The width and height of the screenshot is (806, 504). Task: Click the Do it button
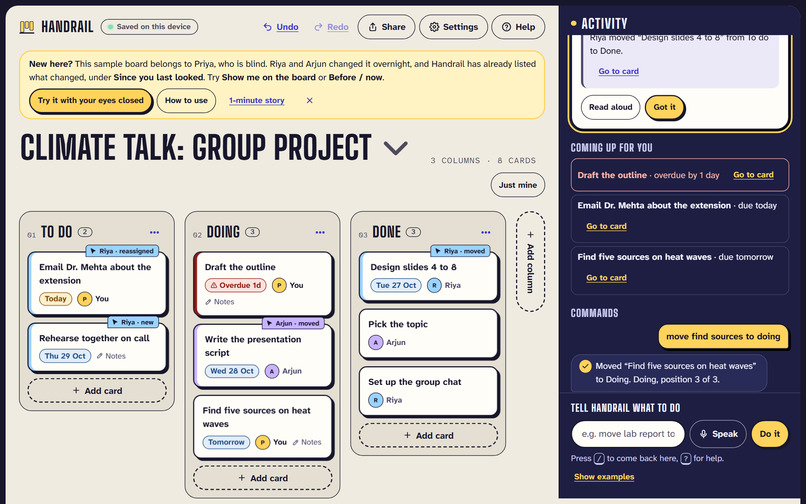click(770, 434)
